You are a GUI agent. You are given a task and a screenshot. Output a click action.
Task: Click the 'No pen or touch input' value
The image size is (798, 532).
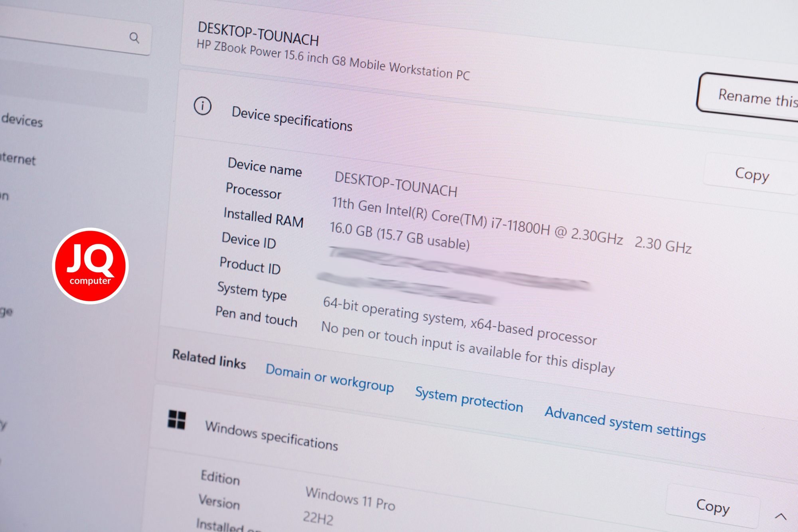pyautogui.click(x=468, y=348)
